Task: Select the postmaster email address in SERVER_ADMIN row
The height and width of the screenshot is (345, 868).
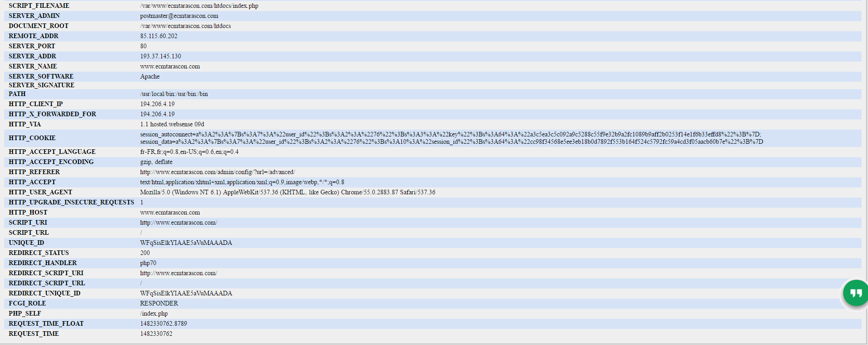Action: click(179, 16)
